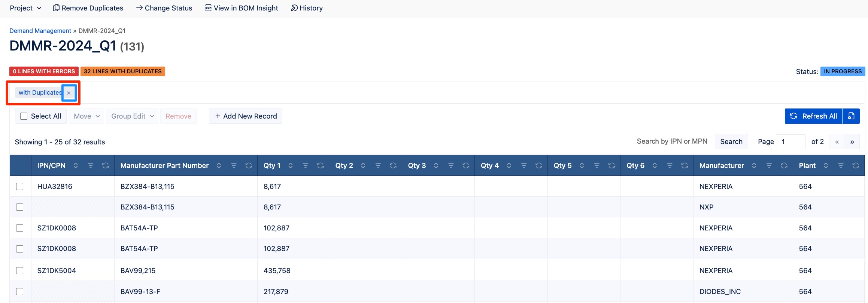This screenshot has height=303, width=868.
Task: Refresh the Qty 2 column
Action: point(393,165)
